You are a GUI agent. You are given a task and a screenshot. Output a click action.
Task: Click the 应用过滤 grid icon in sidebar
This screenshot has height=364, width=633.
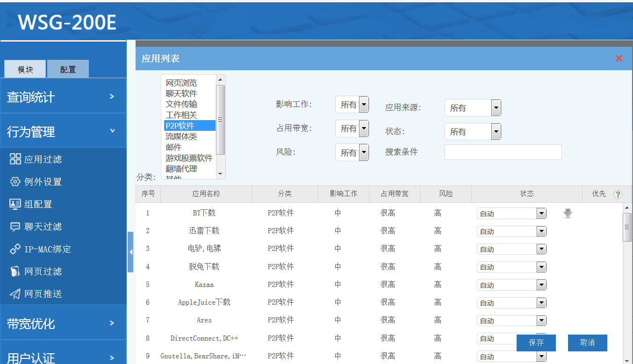pyautogui.click(x=15, y=159)
